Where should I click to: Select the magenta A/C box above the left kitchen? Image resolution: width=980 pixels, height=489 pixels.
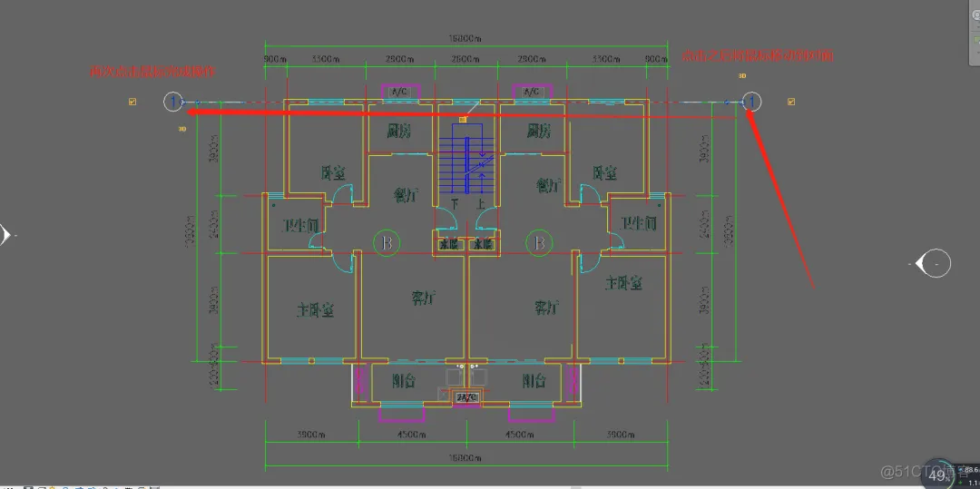tap(401, 93)
